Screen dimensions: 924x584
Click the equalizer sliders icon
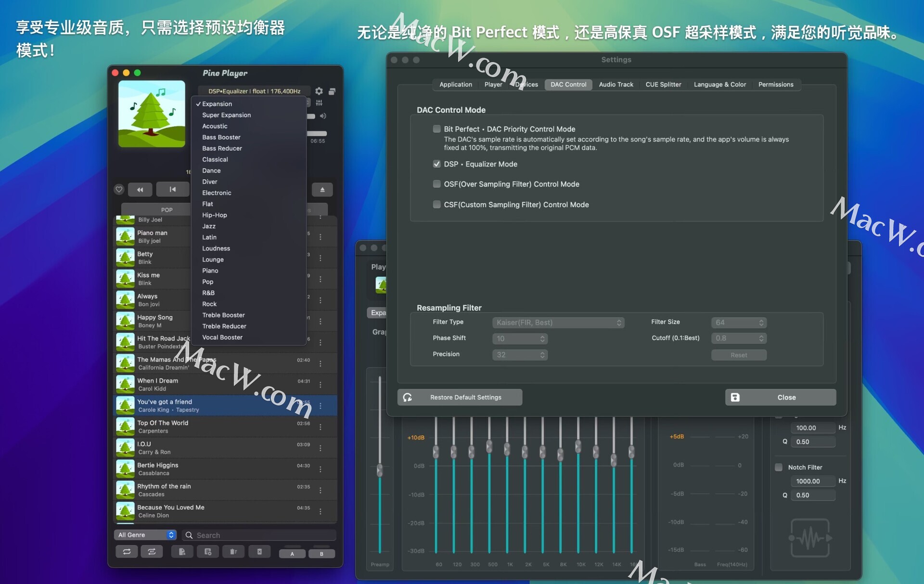coord(319,103)
